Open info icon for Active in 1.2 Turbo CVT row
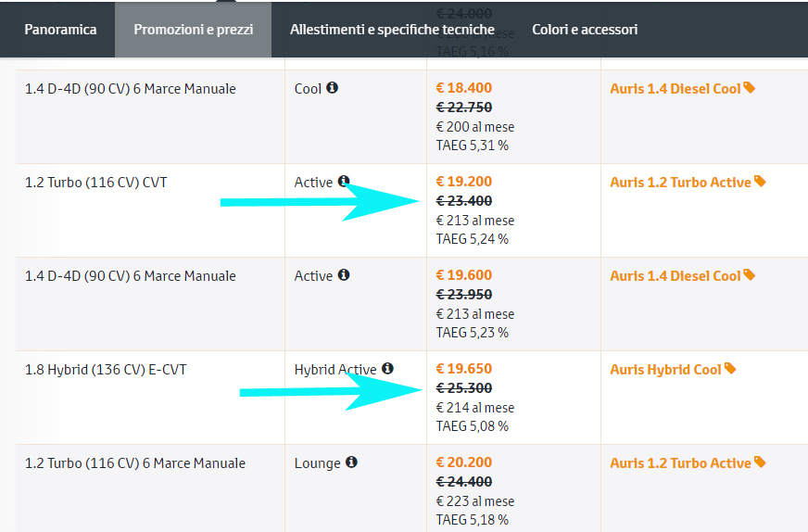 pos(344,182)
